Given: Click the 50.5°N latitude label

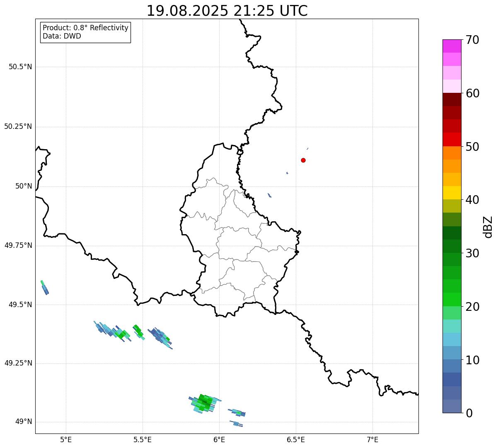Looking at the screenshot, I should [x=20, y=67].
